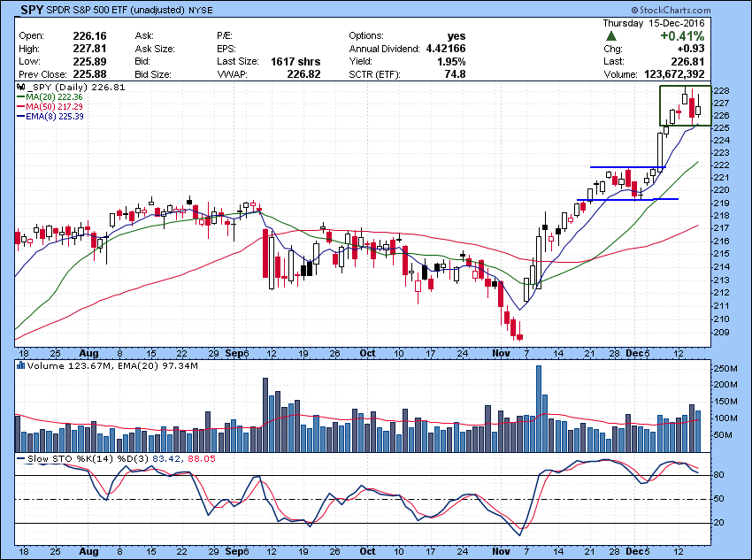Screen dimensions: 752x560
Task: Click the volume bars icon beside Volume legend
Action: 20,365
